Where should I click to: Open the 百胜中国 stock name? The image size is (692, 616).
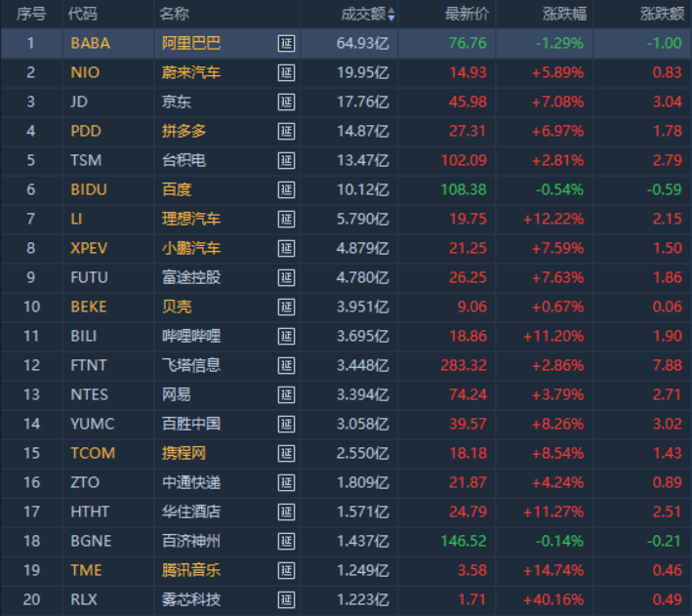pyautogui.click(x=191, y=424)
